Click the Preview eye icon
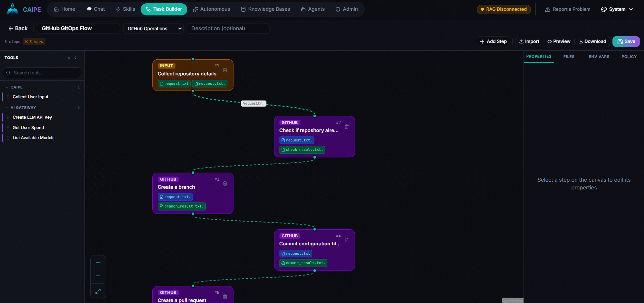 (x=549, y=41)
